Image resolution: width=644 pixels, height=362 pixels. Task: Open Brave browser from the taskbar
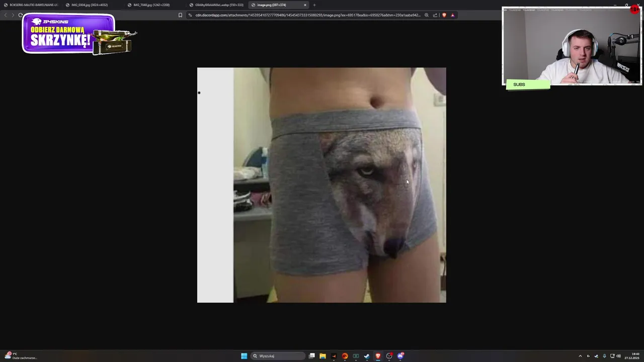[378, 356]
